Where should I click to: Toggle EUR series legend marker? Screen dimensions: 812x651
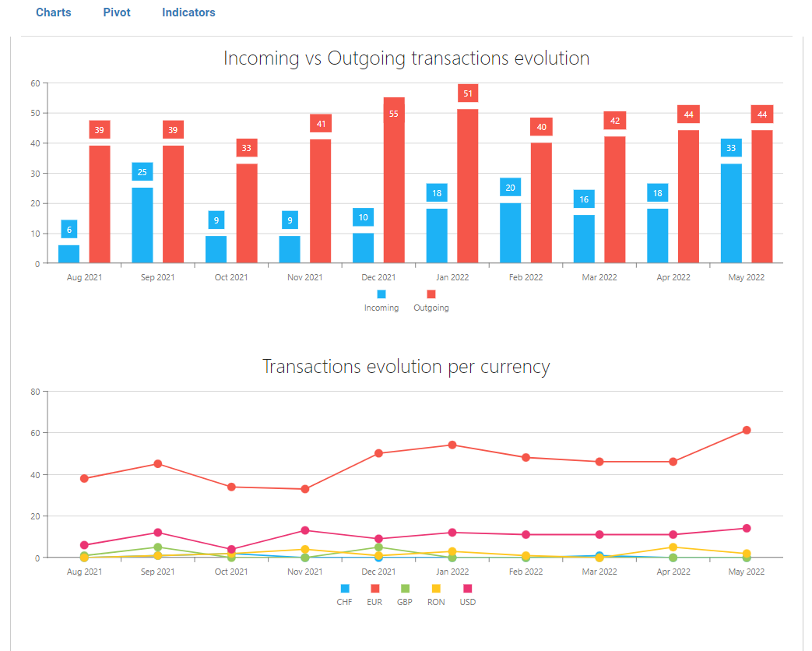(x=374, y=589)
